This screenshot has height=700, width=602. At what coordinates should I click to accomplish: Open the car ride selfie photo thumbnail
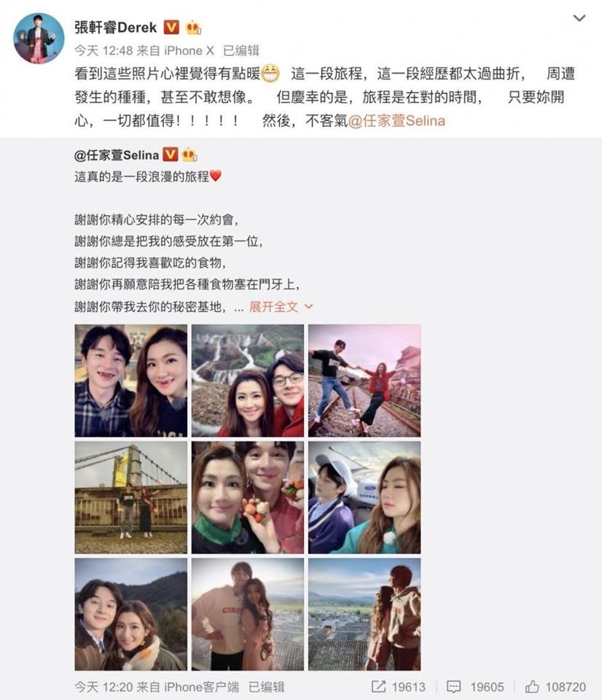(364, 498)
